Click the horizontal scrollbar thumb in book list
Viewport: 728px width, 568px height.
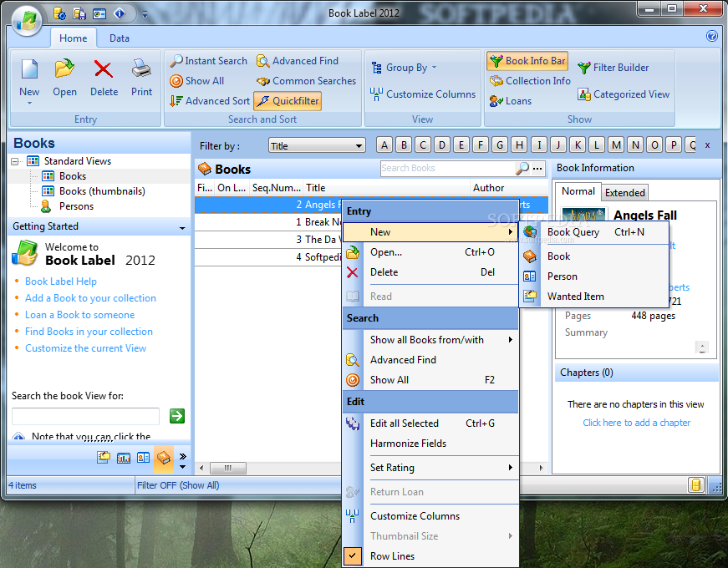point(228,468)
